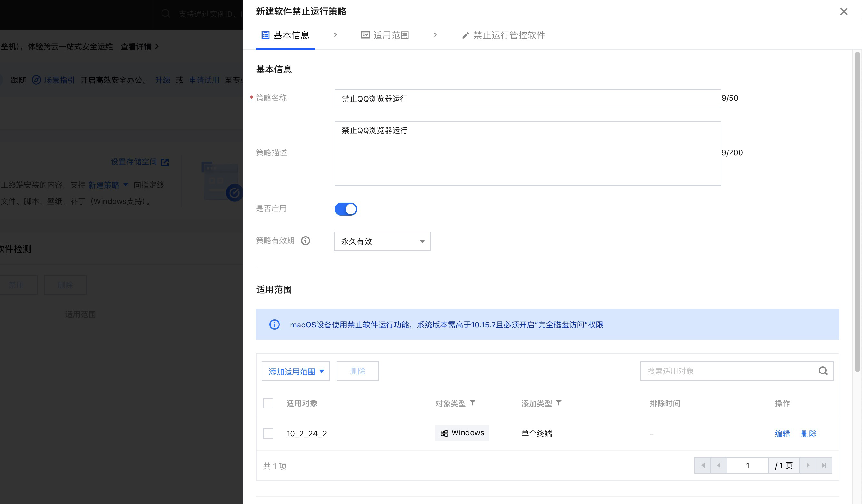Expand the 添加适用范围 dropdown button

296,371
